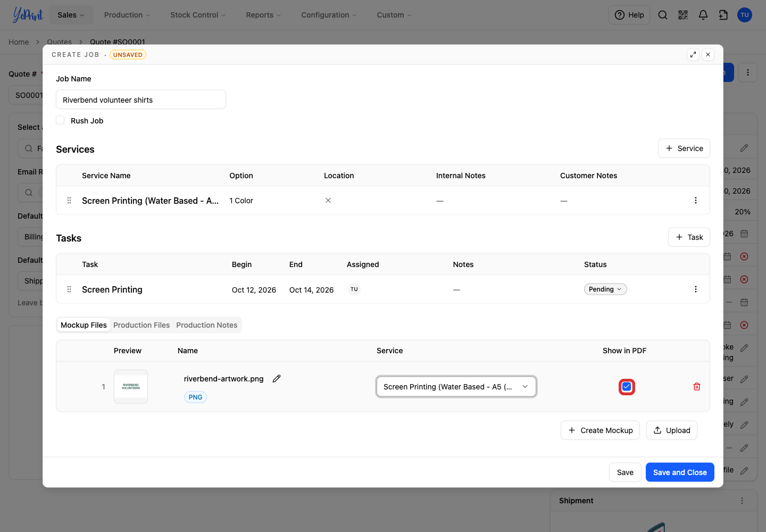
Task: Click the Upload button
Action: tap(672, 430)
